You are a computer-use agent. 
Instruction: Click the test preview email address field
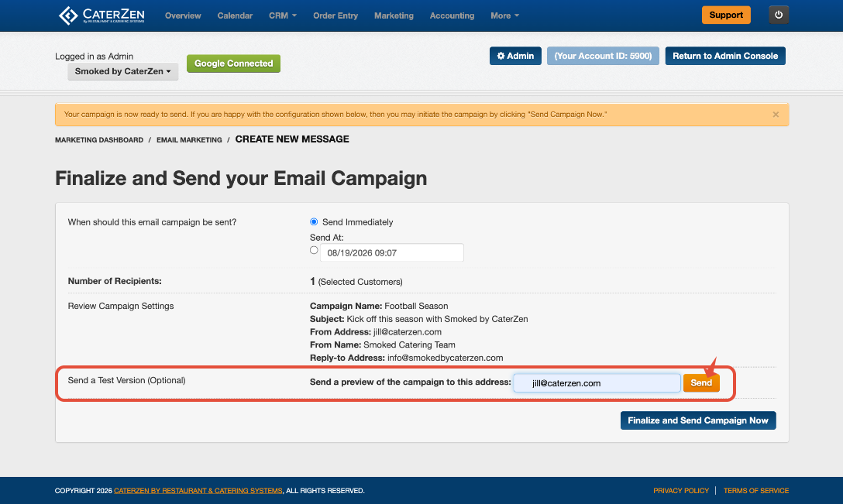(597, 383)
